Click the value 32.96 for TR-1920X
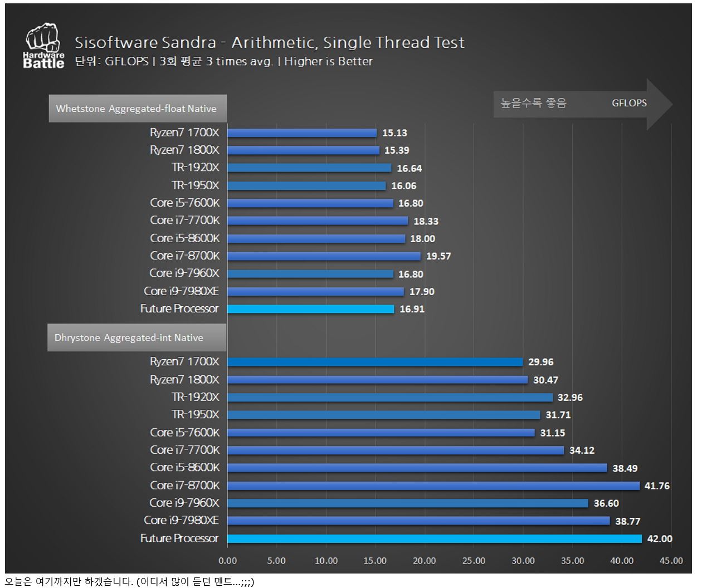702x588 pixels. (570, 398)
